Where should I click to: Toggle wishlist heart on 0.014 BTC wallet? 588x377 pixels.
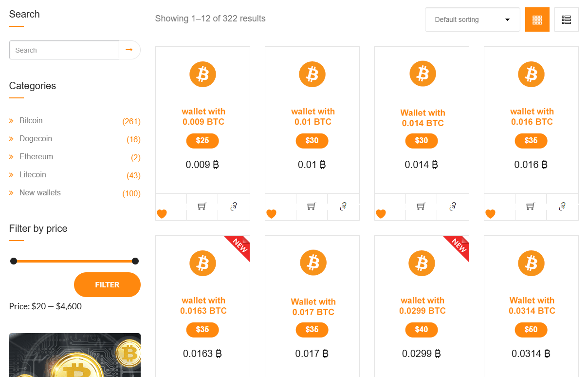[x=381, y=214]
